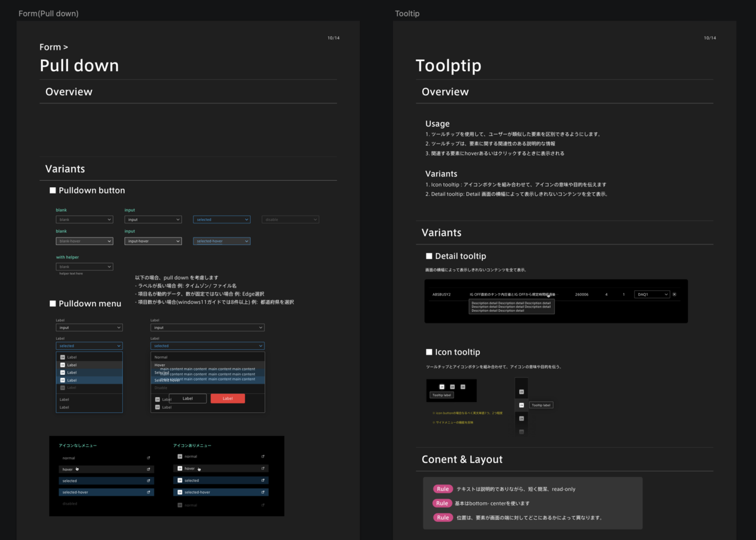Select the 'Normal' item in the open pulldown list
Image resolution: width=756 pixels, height=540 pixels.
[207, 357]
